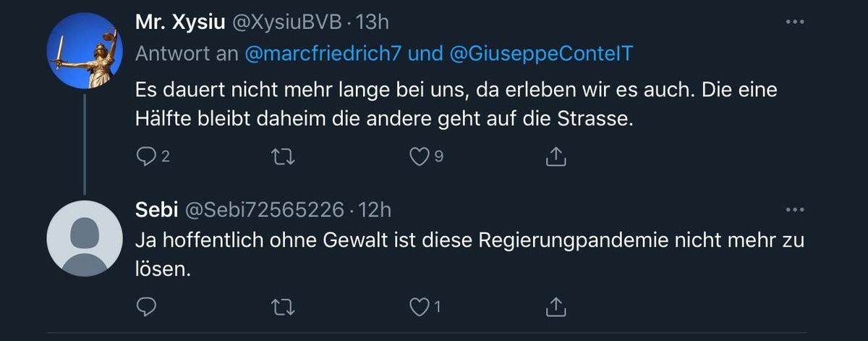Click the Mr. Xysiu display name
The height and width of the screenshot is (341, 868).
tap(180, 22)
